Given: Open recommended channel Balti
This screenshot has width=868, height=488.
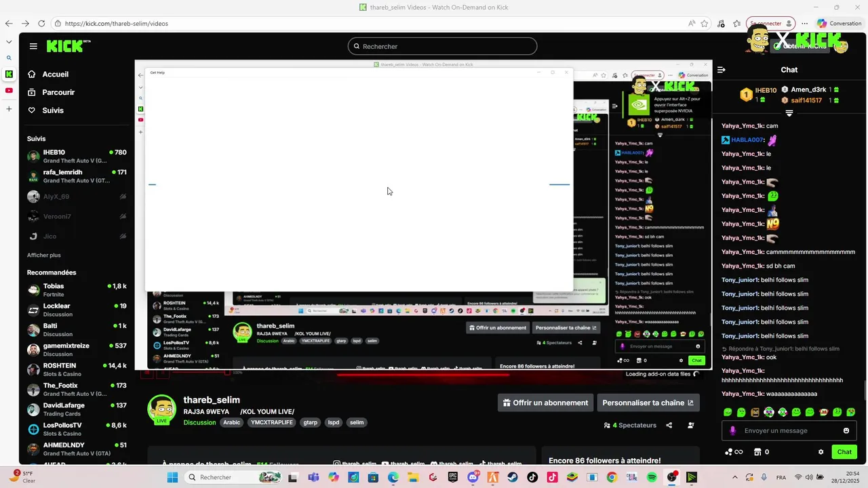Looking at the screenshot, I should coord(77,329).
